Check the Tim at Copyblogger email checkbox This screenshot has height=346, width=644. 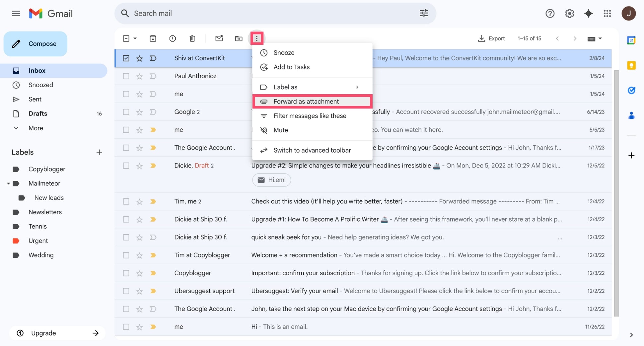pyautogui.click(x=126, y=255)
